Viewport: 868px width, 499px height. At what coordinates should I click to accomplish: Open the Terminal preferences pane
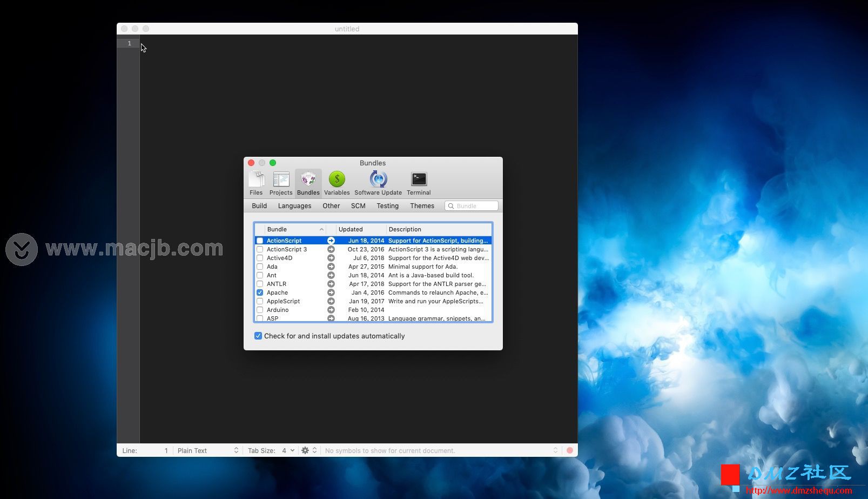click(x=419, y=183)
